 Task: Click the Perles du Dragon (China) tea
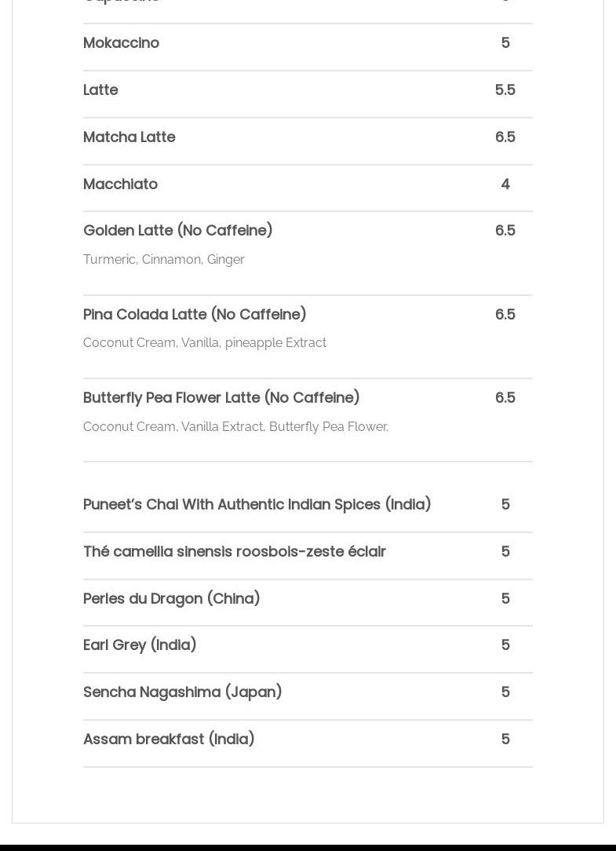click(171, 599)
